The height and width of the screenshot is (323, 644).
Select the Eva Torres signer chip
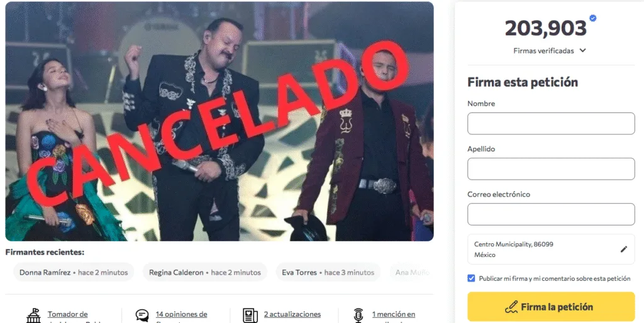tap(328, 272)
